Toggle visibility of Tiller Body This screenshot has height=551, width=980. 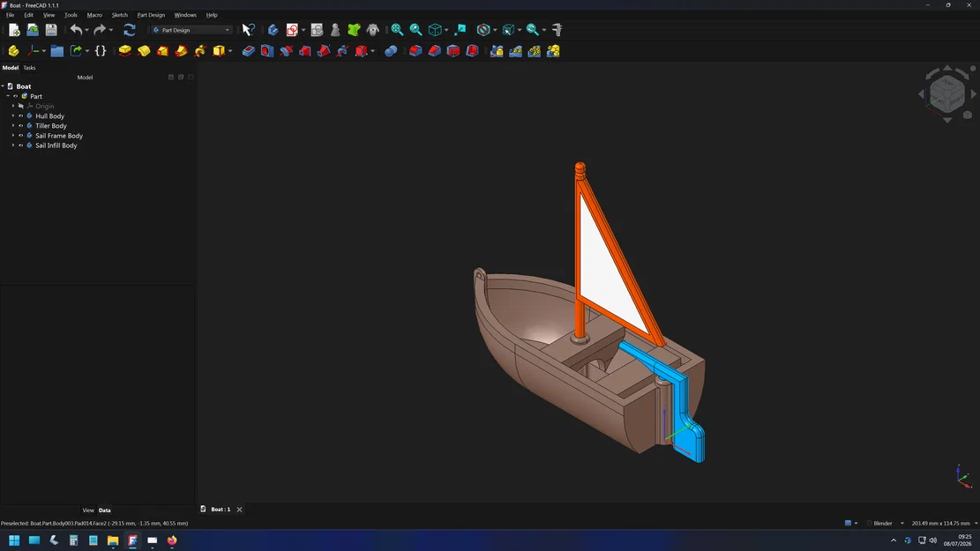20,125
